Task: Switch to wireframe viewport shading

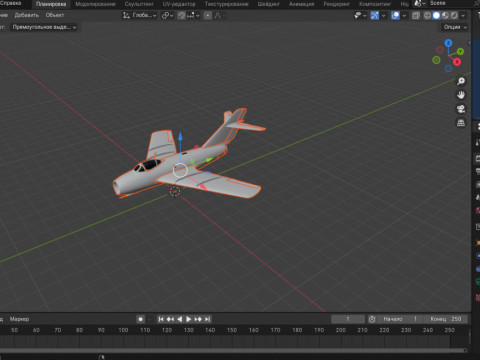Action: (x=427, y=16)
